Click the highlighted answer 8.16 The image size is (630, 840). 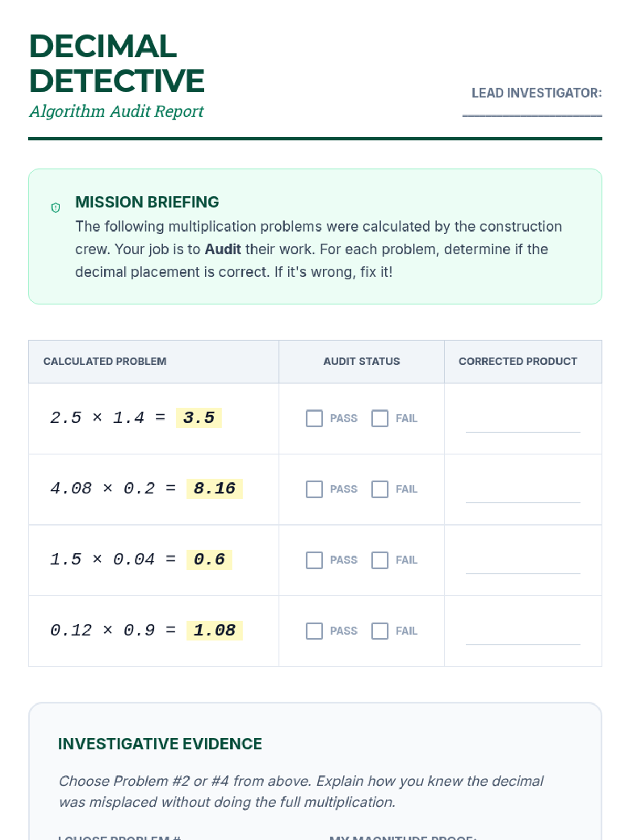[x=214, y=489]
